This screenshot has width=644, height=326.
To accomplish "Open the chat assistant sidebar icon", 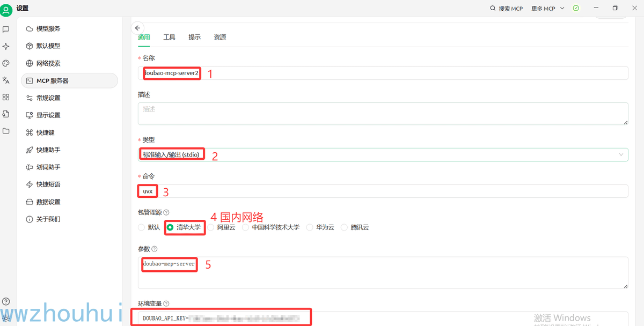I will point(6,29).
